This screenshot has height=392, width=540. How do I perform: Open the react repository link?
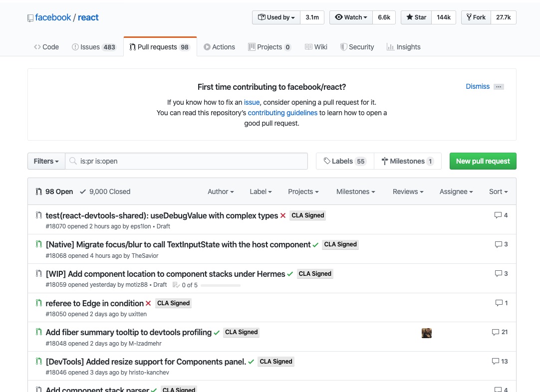coord(88,17)
